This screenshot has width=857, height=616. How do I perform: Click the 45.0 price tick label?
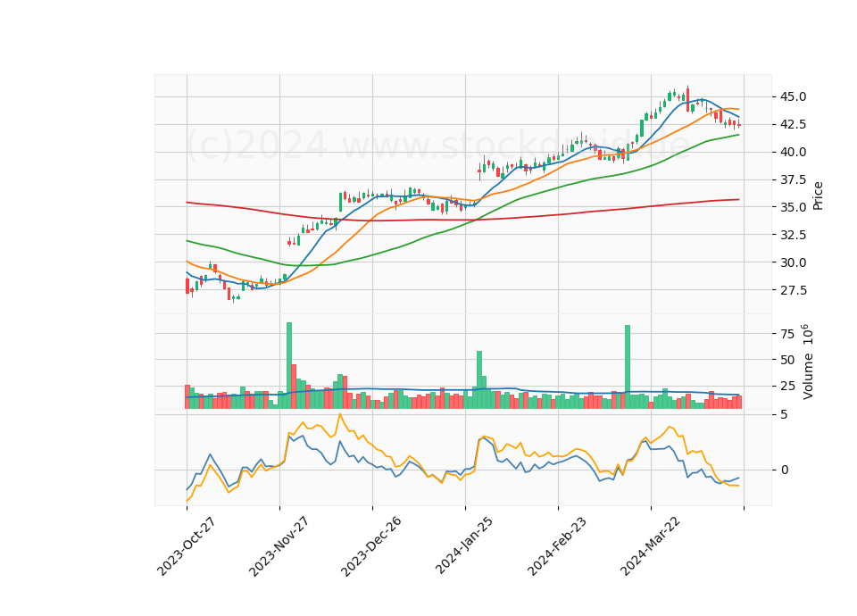pos(793,97)
